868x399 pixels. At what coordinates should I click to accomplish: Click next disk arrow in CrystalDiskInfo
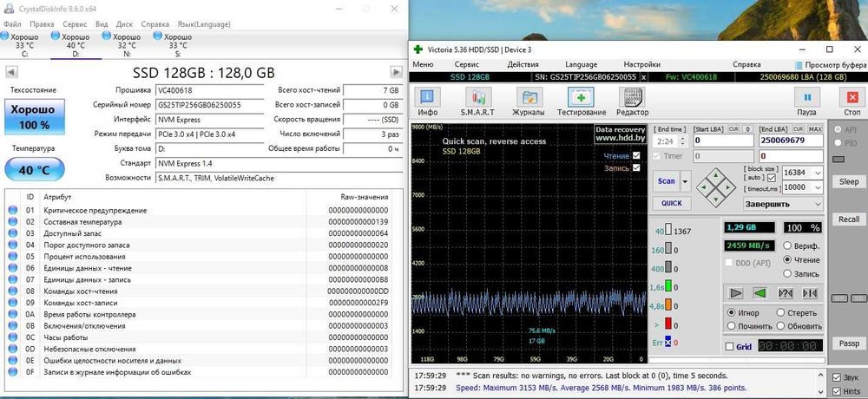397,72
